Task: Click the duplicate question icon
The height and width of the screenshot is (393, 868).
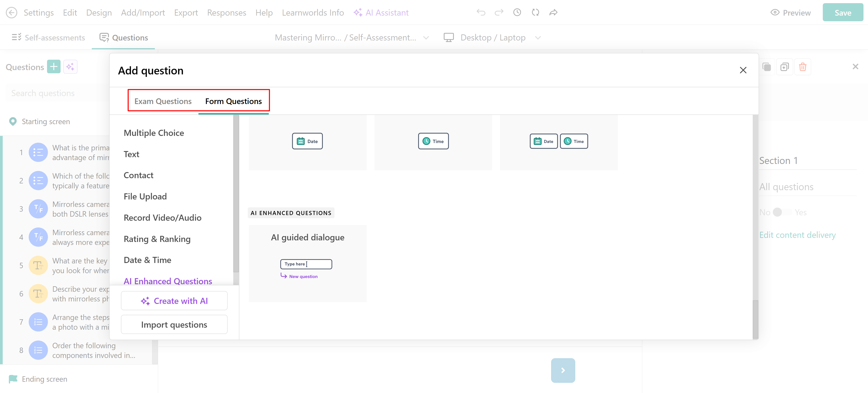Action: pos(784,67)
